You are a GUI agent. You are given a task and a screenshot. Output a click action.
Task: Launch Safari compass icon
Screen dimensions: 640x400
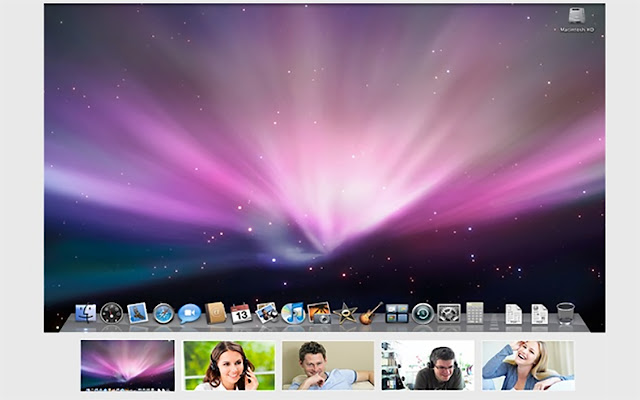pos(163,313)
